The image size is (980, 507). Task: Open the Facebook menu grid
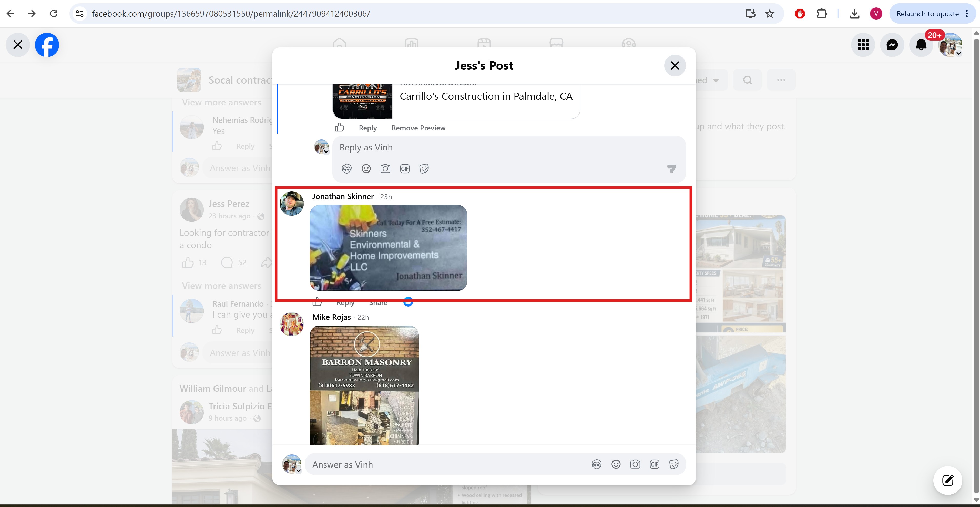[863, 45]
